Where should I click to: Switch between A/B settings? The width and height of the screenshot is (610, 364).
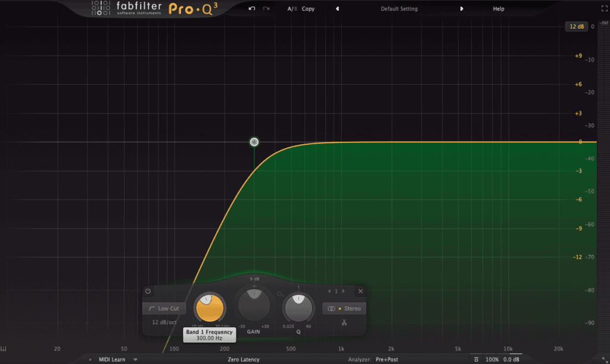pyautogui.click(x=291, y=8)
